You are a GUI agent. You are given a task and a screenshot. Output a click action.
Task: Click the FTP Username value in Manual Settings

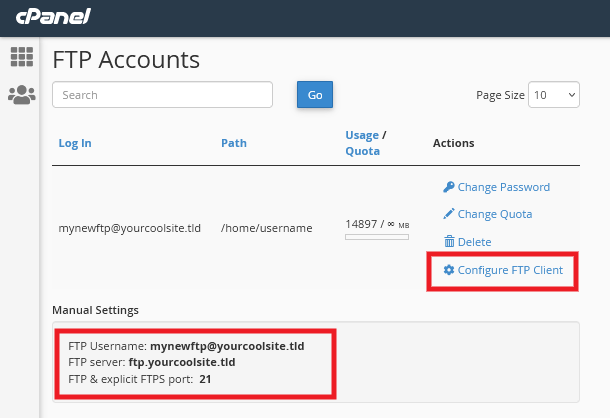point(227,346)
